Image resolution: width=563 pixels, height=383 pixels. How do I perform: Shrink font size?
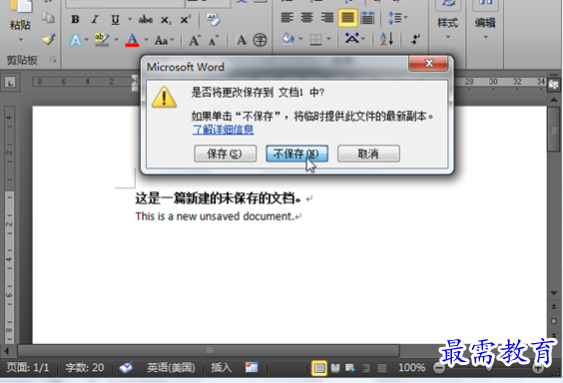pos(214,40)
